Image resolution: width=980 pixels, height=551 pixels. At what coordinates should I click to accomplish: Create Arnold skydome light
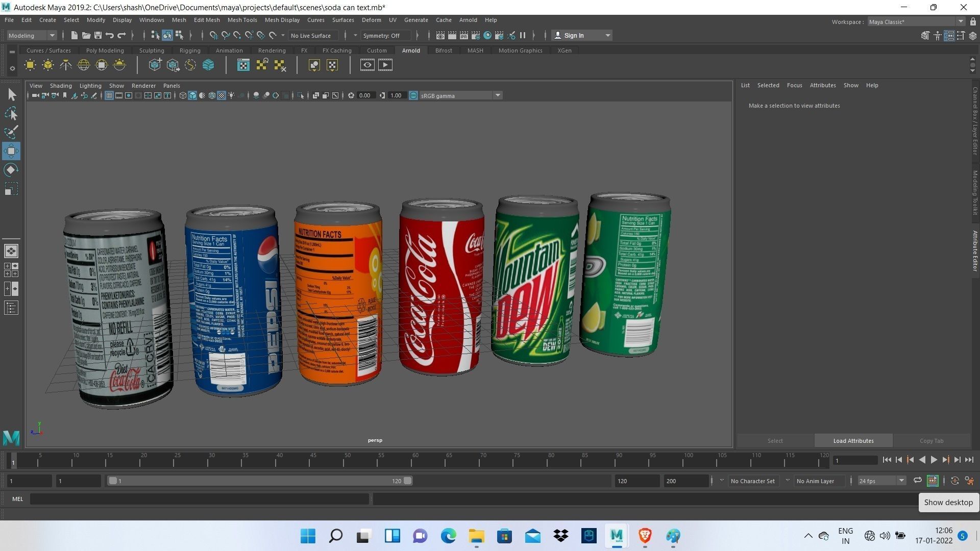84,65
